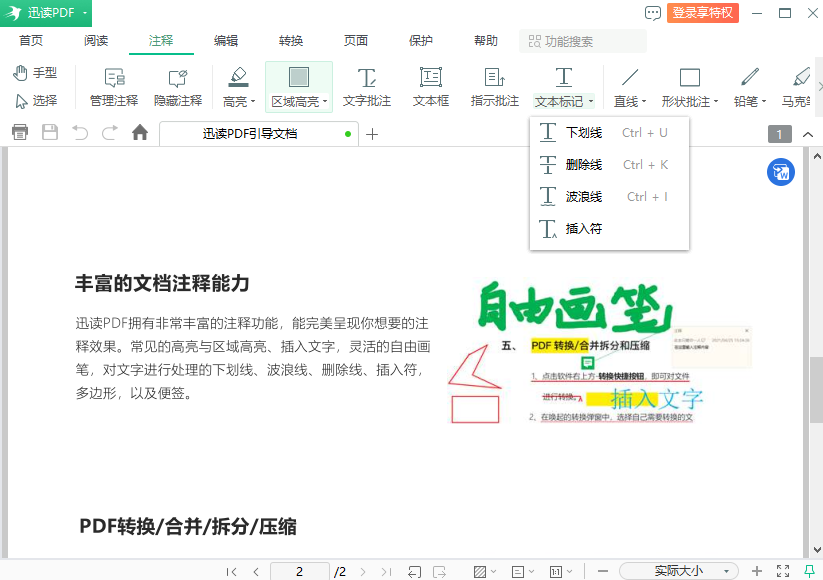Select the 文字批注 text annotation tool
823x580 pixels.
[x=367, y=87]
